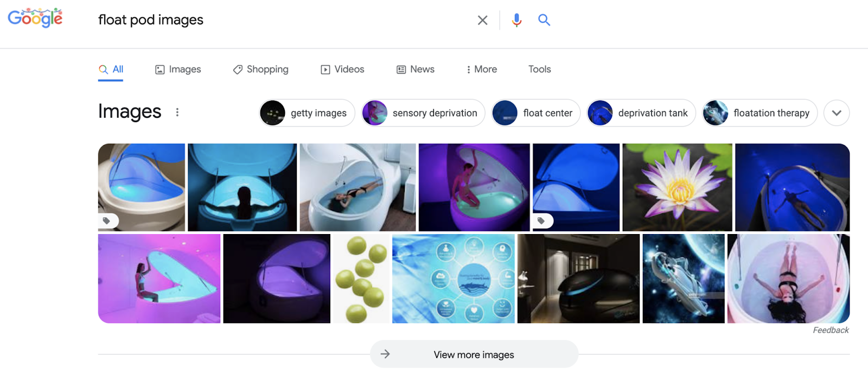
Task: Click the blue search magnifier icon
Action: coord(544,21)
